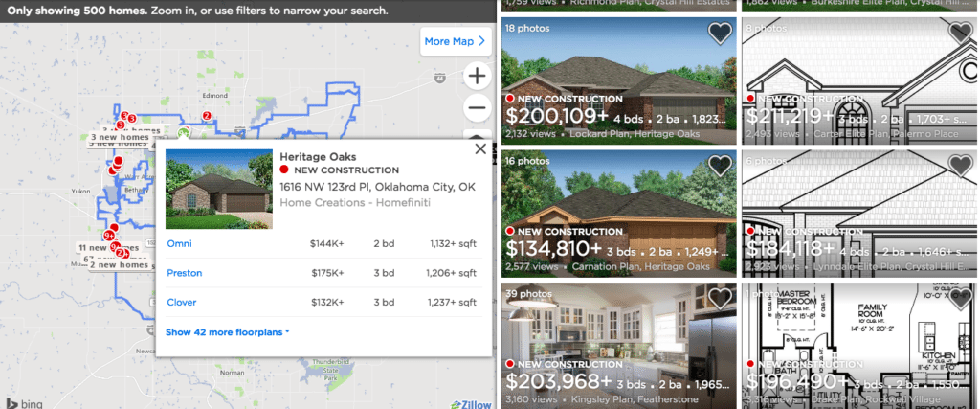
Task: Select the red 9+ marker above '11 new homes'
Action: [109, 236]
